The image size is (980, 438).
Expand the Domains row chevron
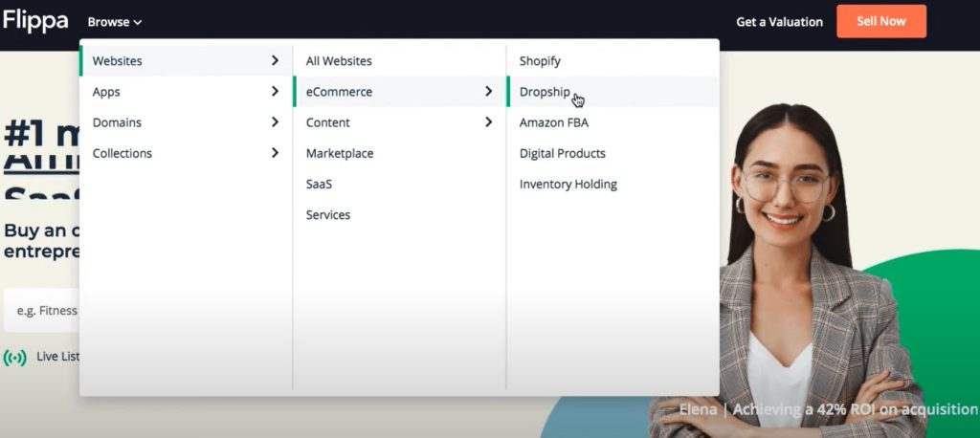click(x=275, y=121)
